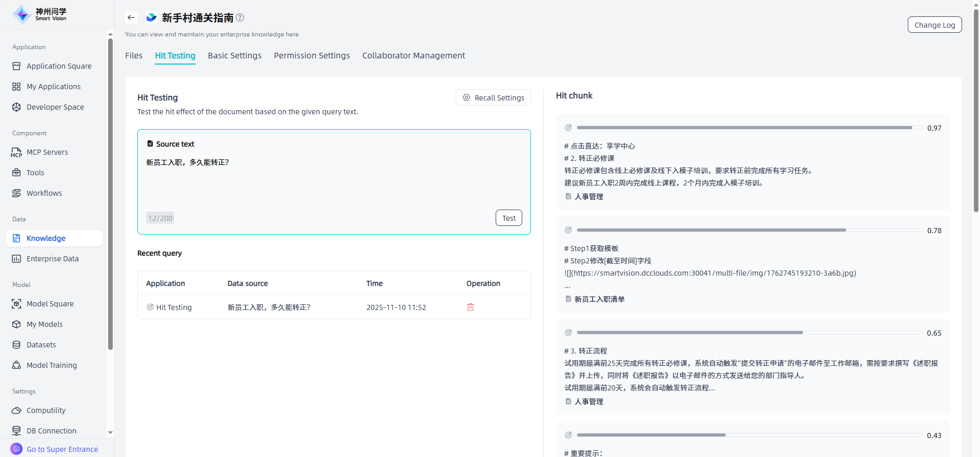Click the Change Log button
980x457 pixels.
click(x=934, y=25)
